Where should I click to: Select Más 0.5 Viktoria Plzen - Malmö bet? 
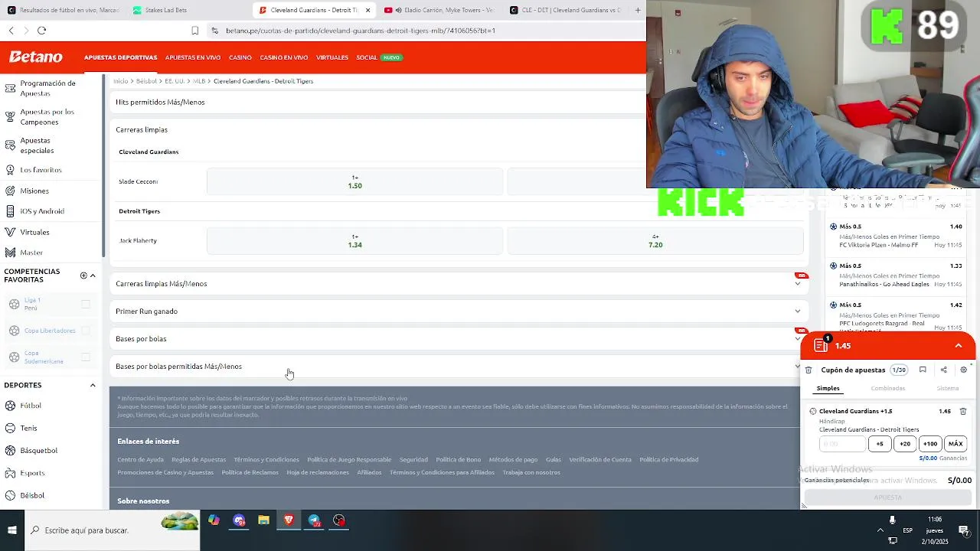(896, 236)
